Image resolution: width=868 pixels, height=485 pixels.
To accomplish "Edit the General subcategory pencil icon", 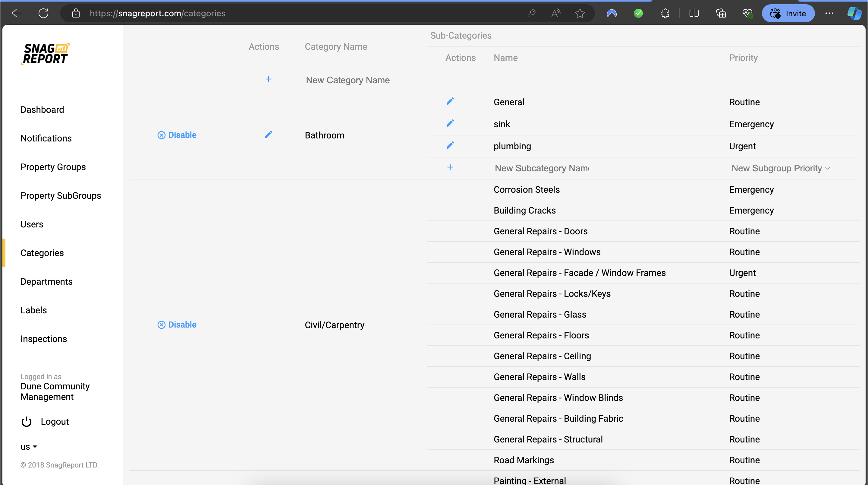I will tap(450, 101).
